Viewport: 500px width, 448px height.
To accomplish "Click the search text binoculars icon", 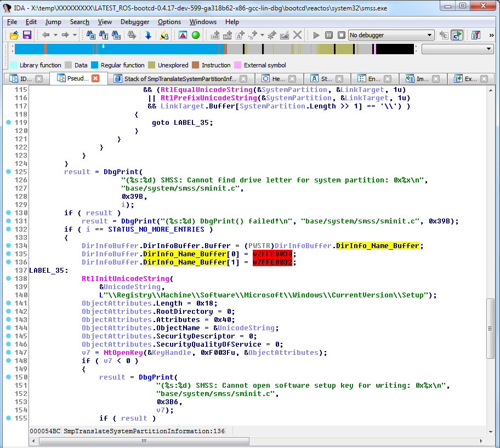I will (x=104, y=35).
